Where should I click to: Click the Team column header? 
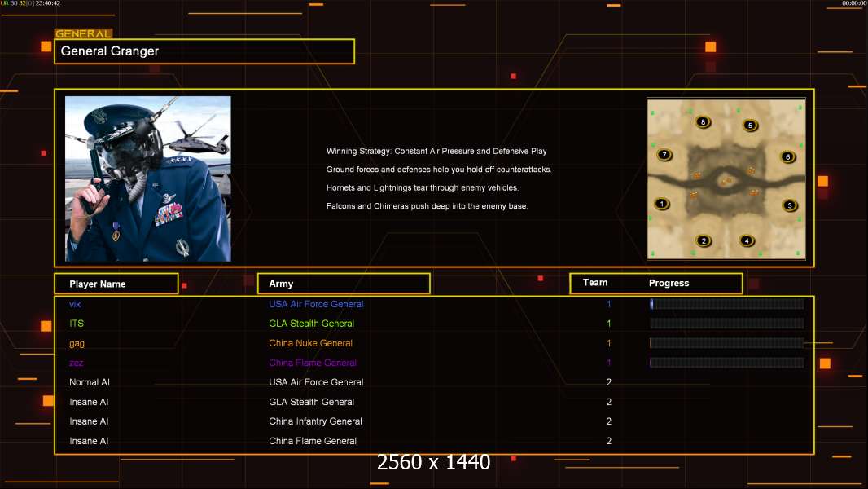click(595, 283)
